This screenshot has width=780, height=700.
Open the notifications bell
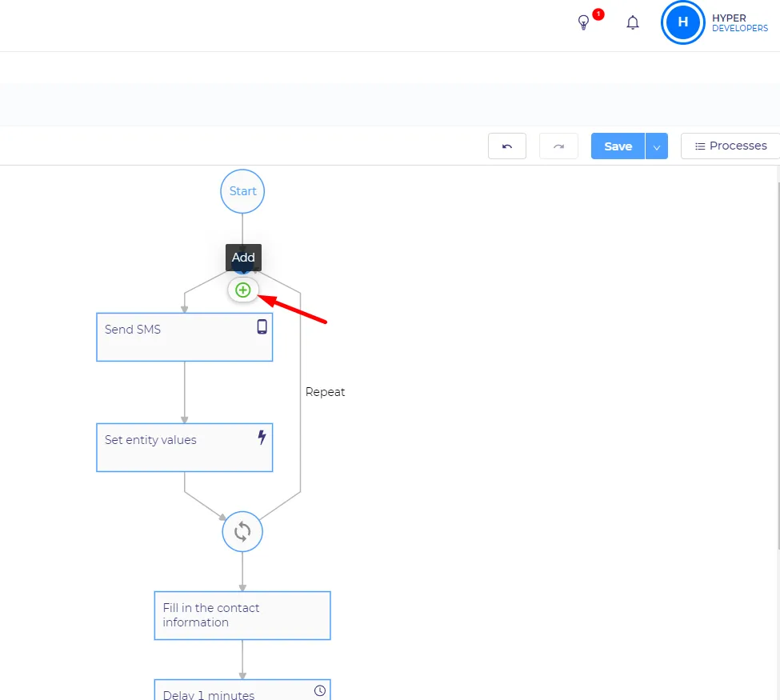point(632,22)
